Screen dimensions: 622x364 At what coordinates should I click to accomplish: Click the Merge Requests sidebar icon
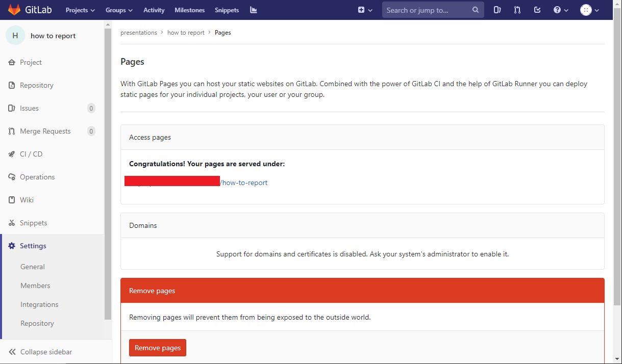point(12,131)
